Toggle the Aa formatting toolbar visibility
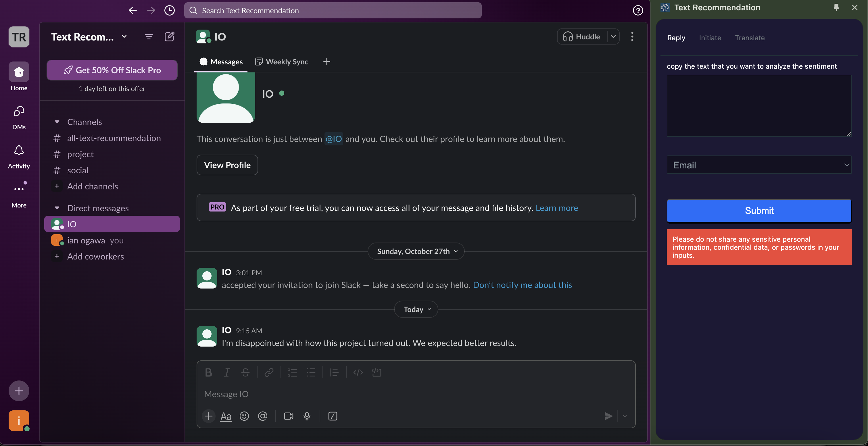Image resolution: width=868 pixels, height=446 pixels. coord(225,416)
